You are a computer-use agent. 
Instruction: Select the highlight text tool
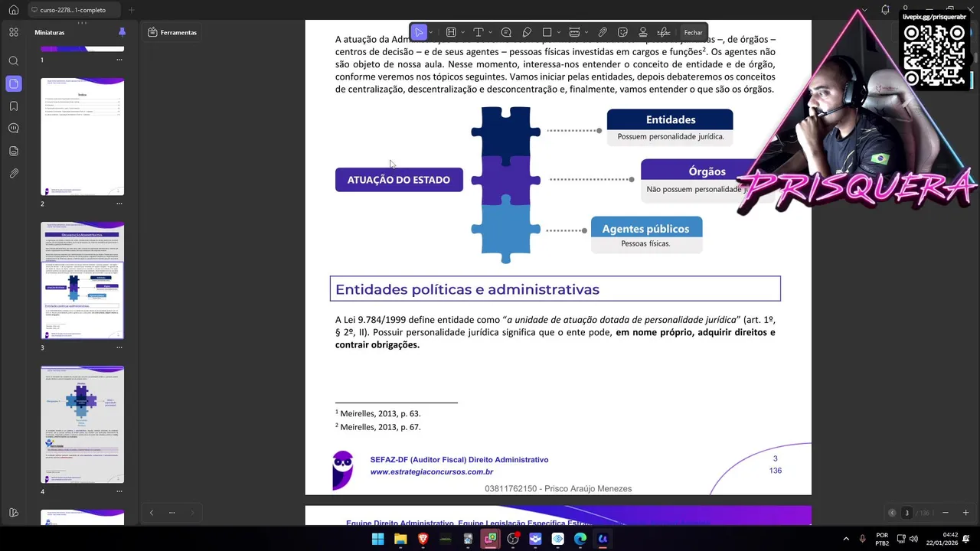(451, 32)
